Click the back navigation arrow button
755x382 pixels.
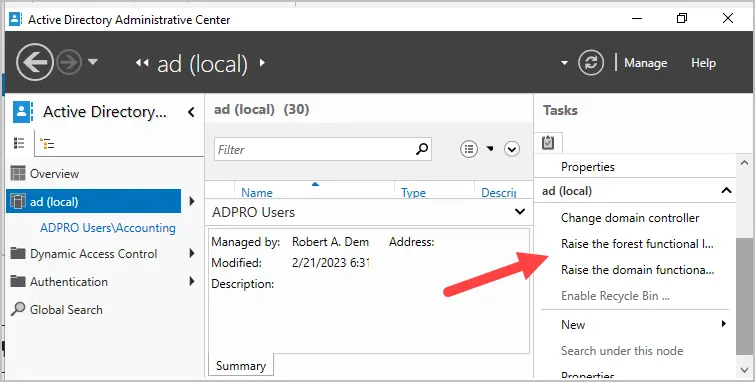coord(34,62)
